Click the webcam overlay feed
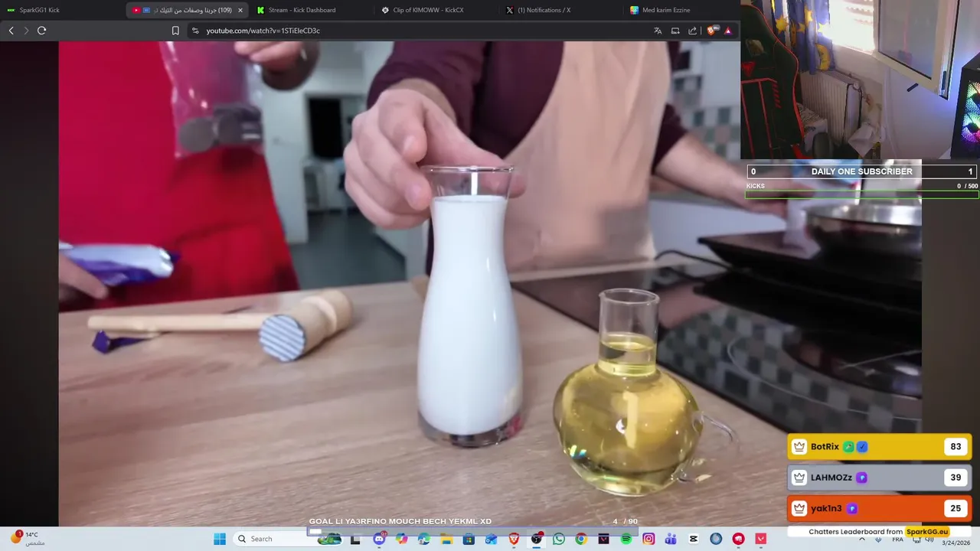 click(x=861, y=80)
